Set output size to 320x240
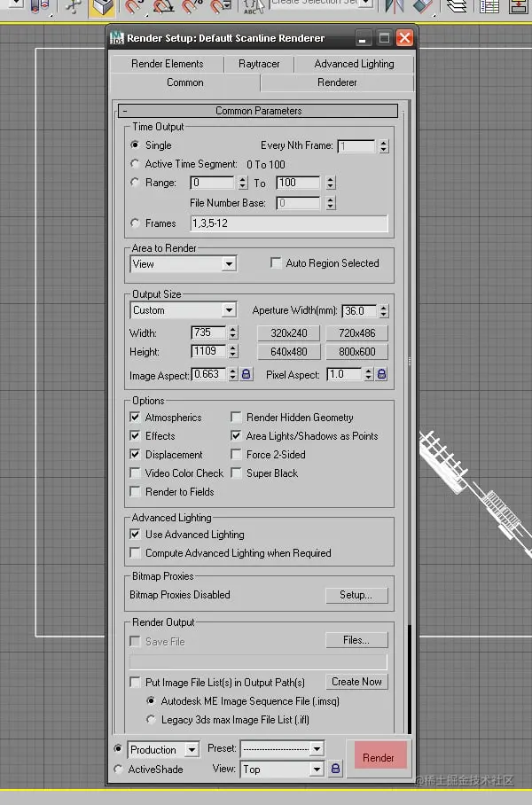532x805 pixels. [x=288, y=332]
